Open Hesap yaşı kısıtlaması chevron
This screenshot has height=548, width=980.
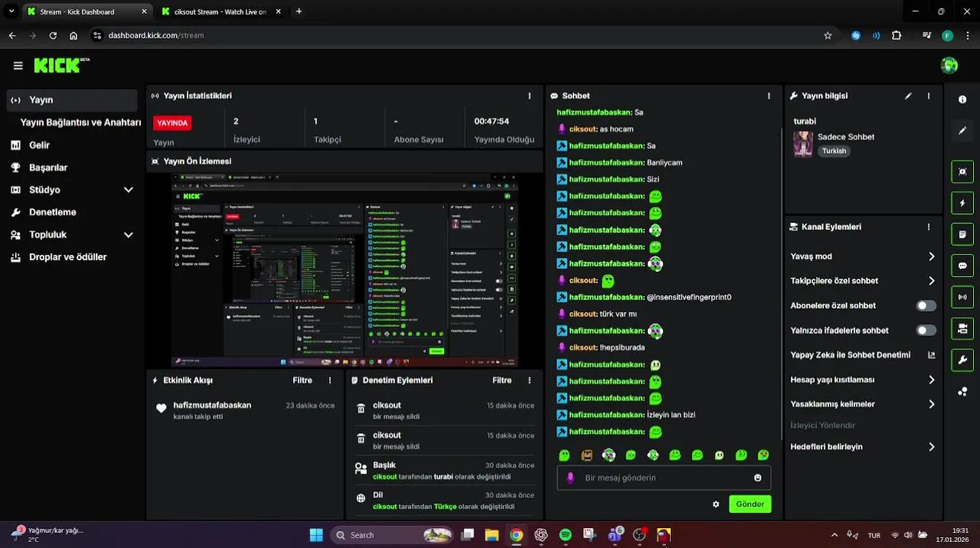coord(931,380)
